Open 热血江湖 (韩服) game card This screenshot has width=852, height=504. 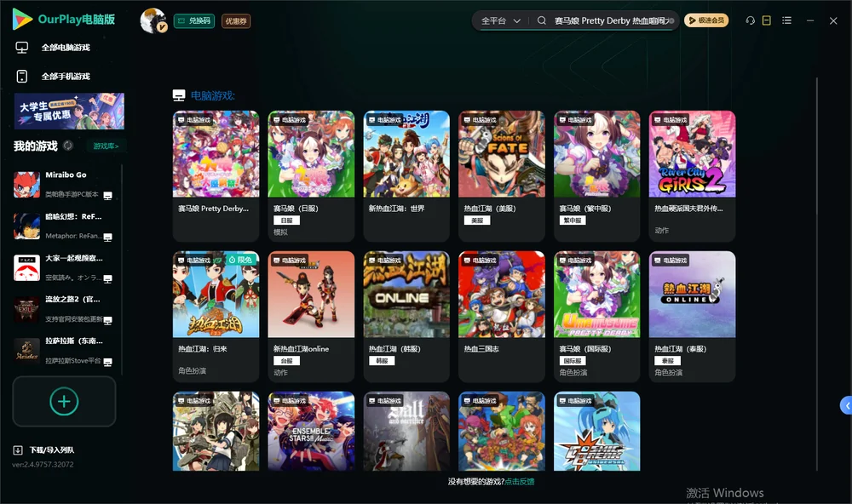pyautogui.click(x=406, y=317)
